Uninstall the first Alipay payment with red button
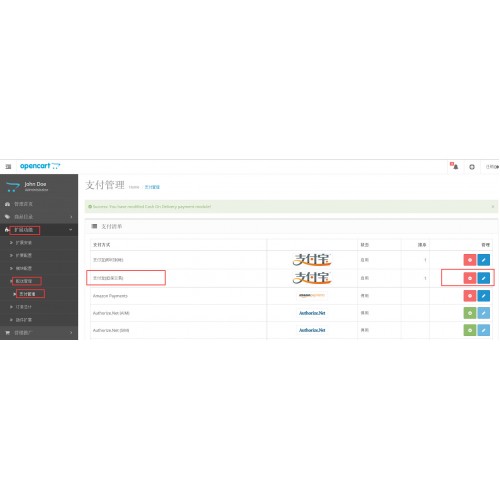 pos(470,260)
